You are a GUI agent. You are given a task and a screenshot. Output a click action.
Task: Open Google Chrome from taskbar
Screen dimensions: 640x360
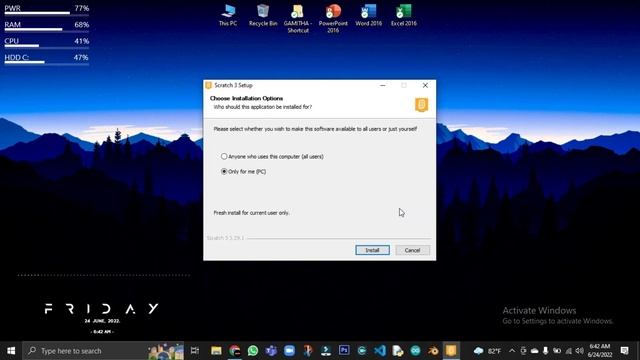(x=235, y=351)
